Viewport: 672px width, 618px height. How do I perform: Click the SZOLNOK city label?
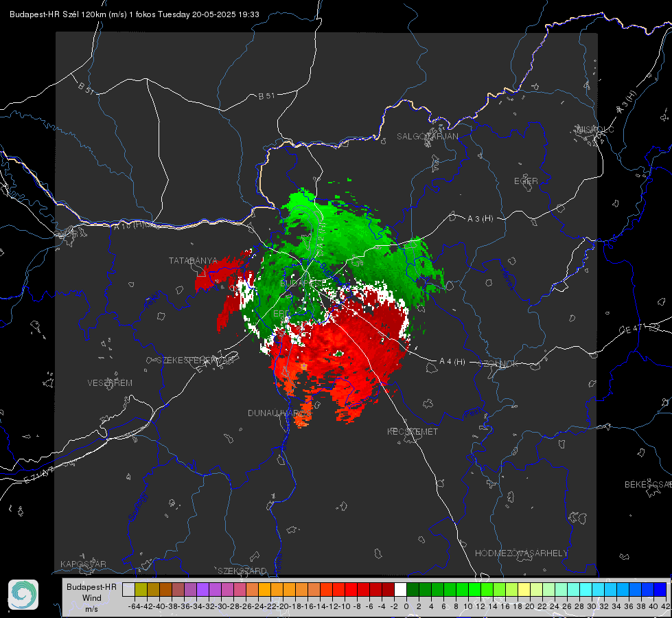coord(498,364)
